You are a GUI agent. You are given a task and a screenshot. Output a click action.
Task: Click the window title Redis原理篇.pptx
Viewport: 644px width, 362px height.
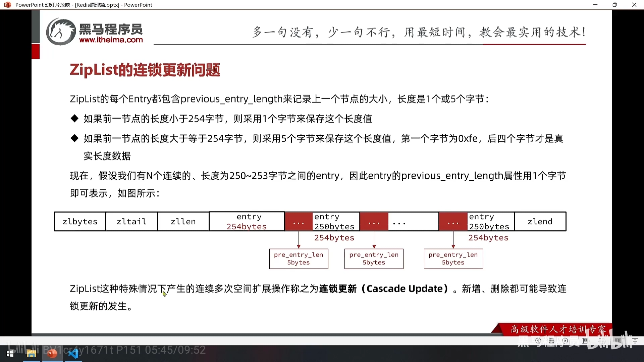(x=97, y=5)
